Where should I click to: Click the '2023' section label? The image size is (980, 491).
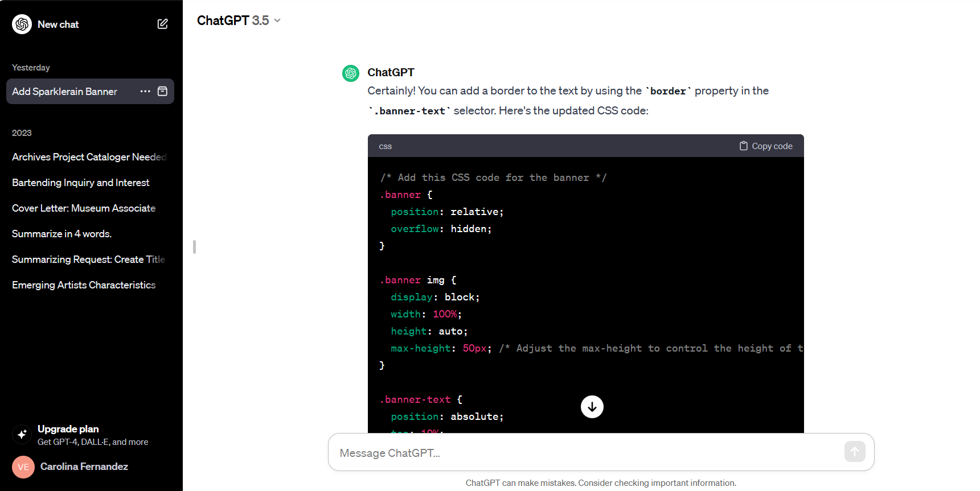(x=22, y=133)
